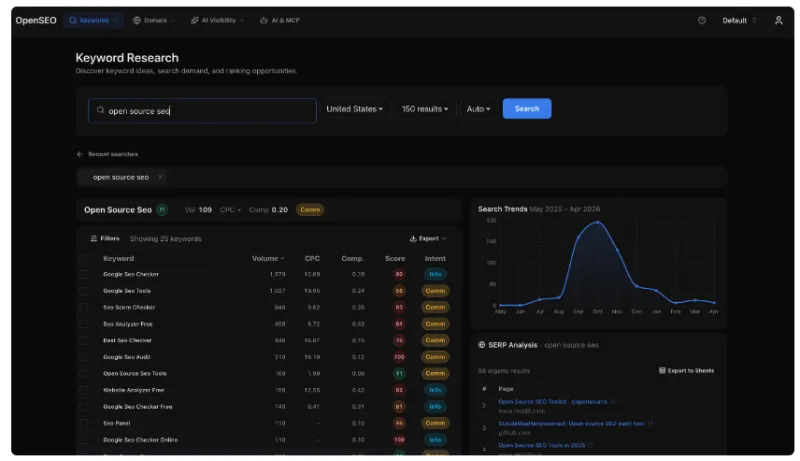Open external link icon for the github.com result

pyautogui.click(x=651, y=423)
